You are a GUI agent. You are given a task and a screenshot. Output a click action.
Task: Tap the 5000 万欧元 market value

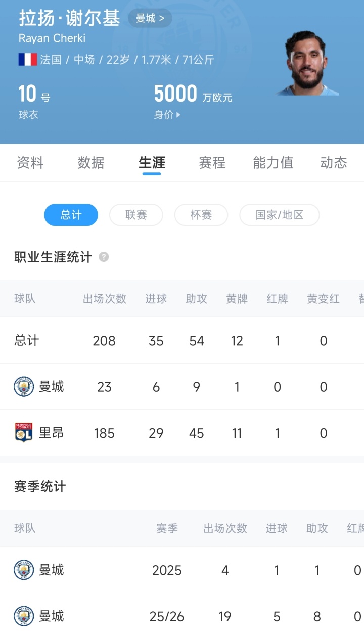tap(193, 95)
